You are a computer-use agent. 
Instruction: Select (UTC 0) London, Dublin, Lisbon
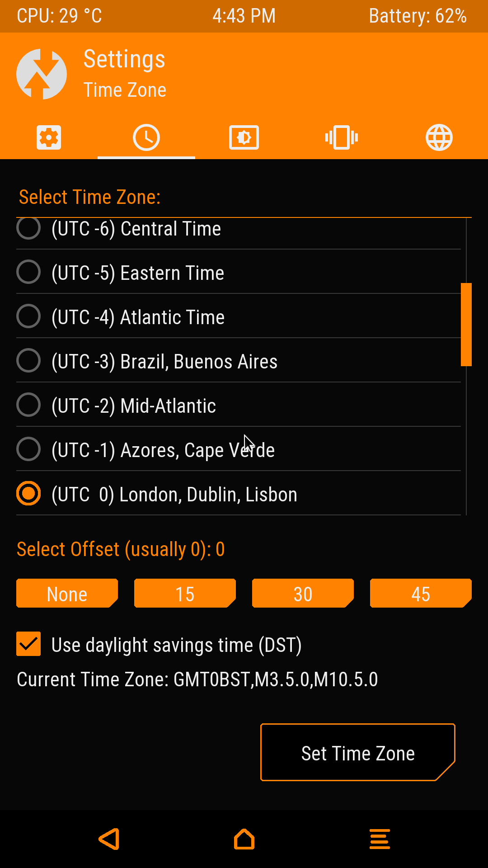(x=28, y=494)
